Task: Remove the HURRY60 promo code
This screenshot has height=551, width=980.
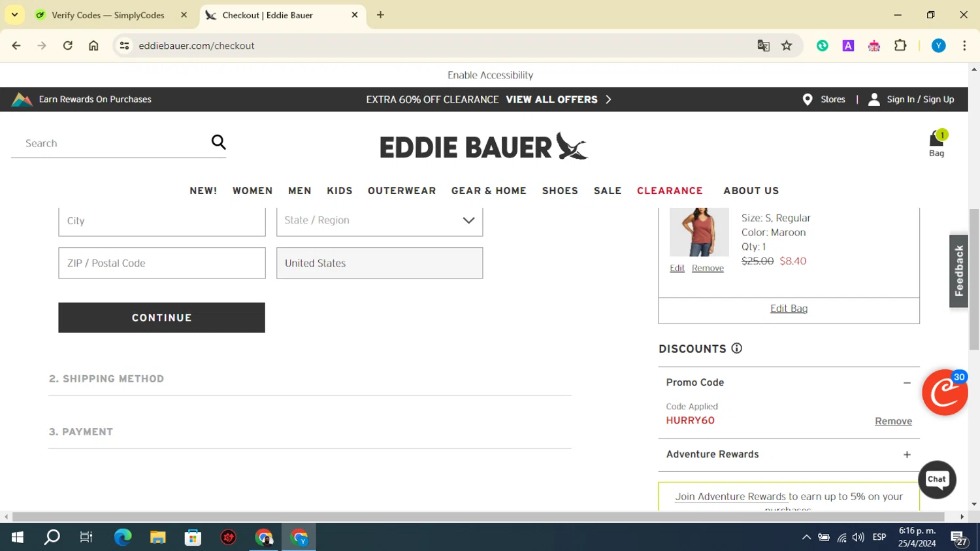Action: [x=893, y=422]
